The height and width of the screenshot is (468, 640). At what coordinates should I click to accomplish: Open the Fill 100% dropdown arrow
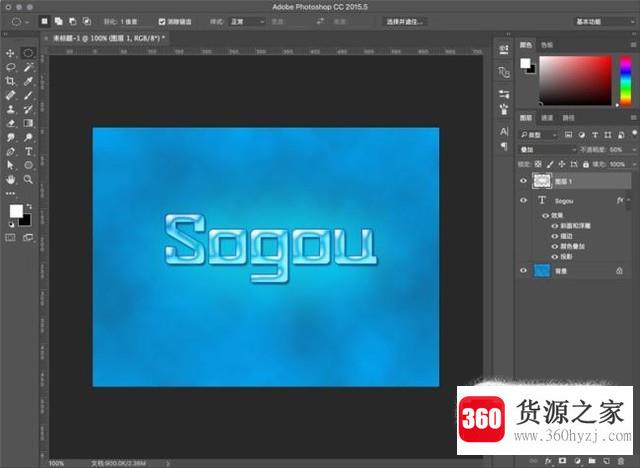[634, 164]
